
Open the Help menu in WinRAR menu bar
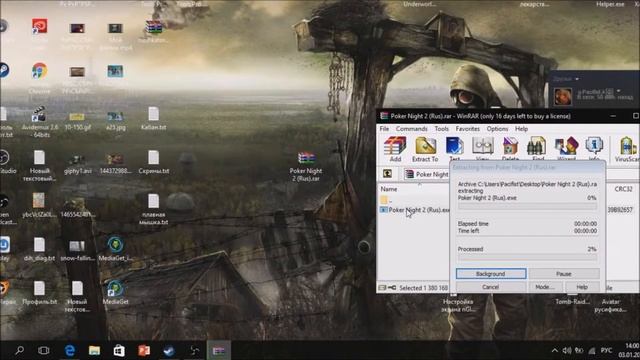[x=521, y=129]
